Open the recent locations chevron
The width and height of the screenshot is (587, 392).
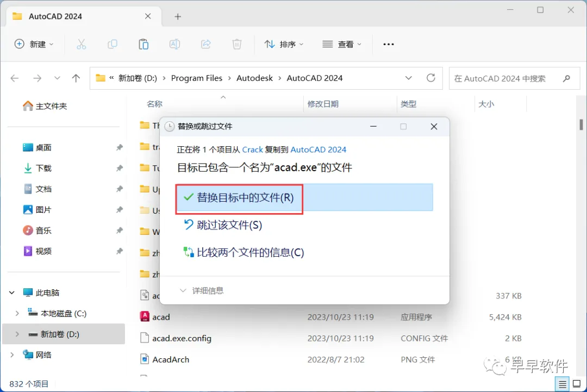coord(57,78)
